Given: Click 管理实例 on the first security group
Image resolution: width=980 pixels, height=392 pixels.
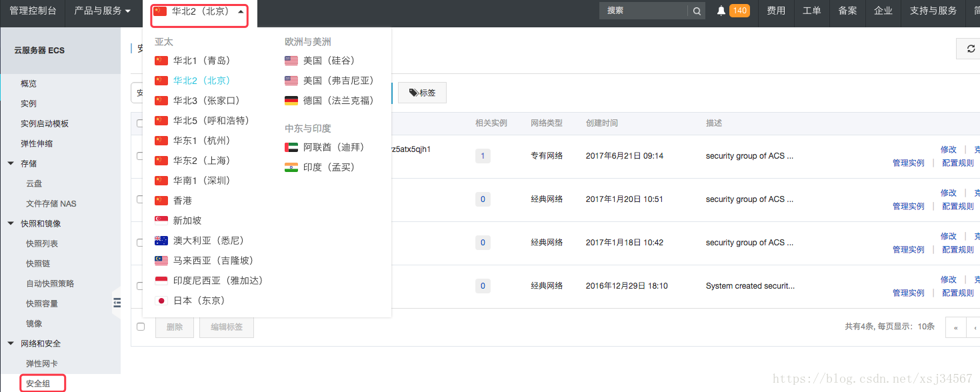Looking at the screenshot, I should pyautogui.click(x=907, y=162).
